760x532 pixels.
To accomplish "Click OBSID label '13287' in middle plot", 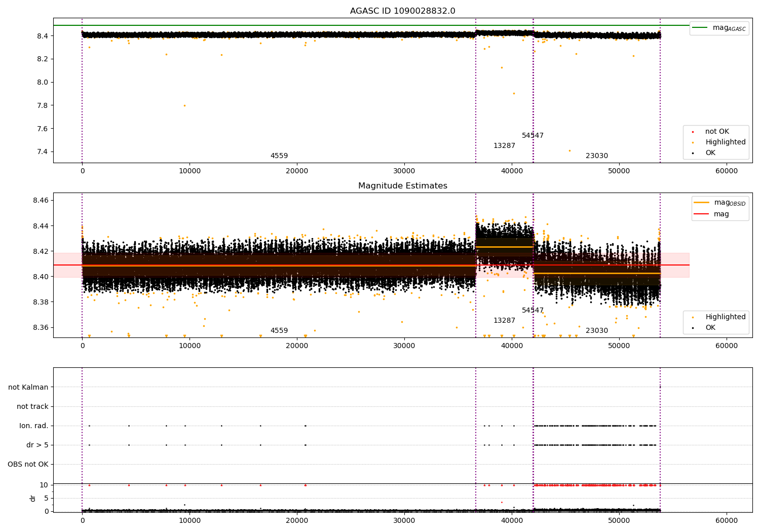I will 504,321.
